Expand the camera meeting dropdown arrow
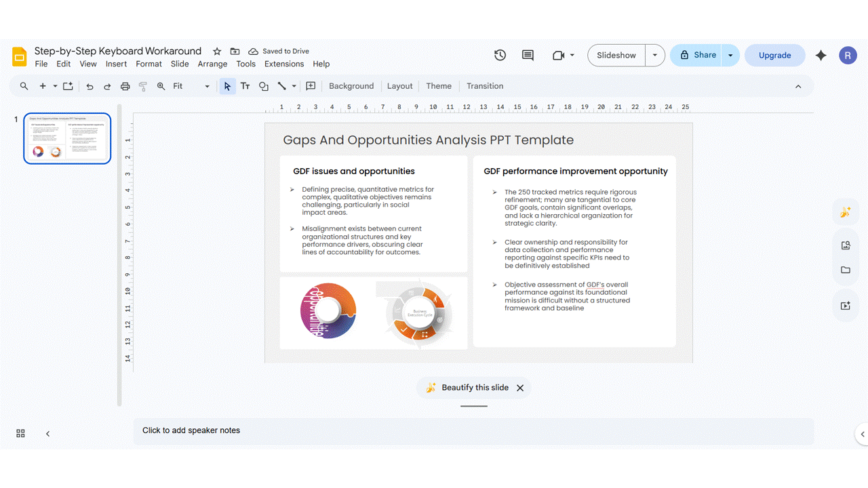The height and width of the screenshot is (488, 868). tap(572, 56)
